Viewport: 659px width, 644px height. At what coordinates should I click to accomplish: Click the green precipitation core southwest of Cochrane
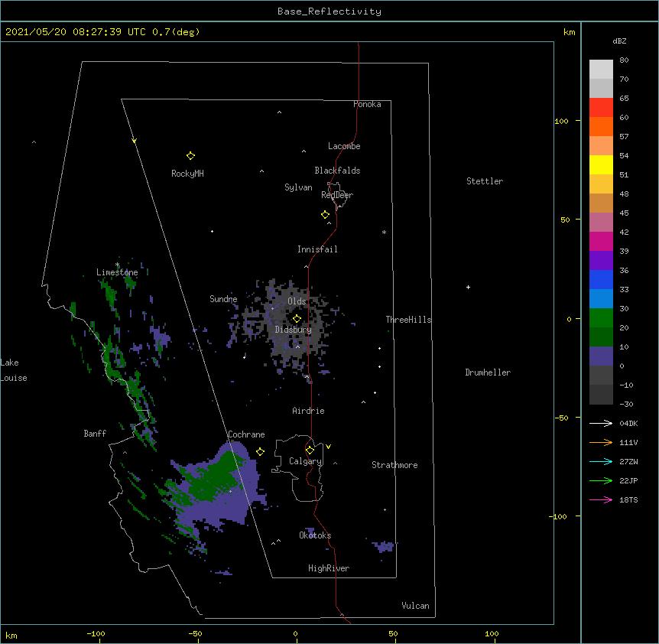click(214, 477)
